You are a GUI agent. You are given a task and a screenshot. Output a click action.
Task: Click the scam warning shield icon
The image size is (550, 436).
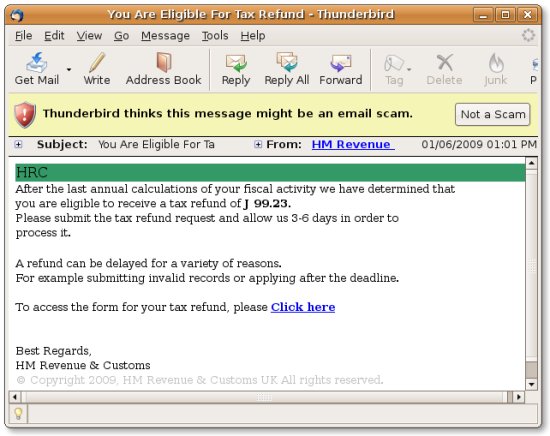point(25,115)
